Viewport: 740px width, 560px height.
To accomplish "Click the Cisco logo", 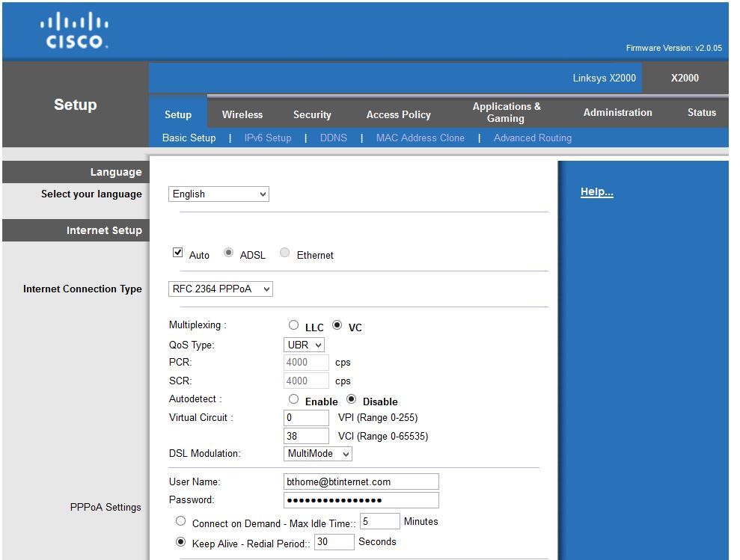I will pos(74,30).
